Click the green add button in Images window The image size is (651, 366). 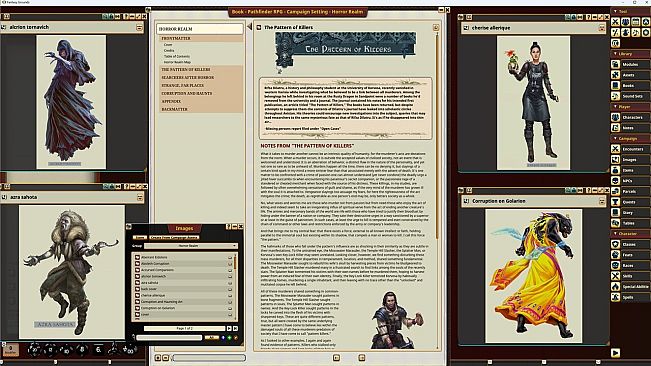(229, 338)
